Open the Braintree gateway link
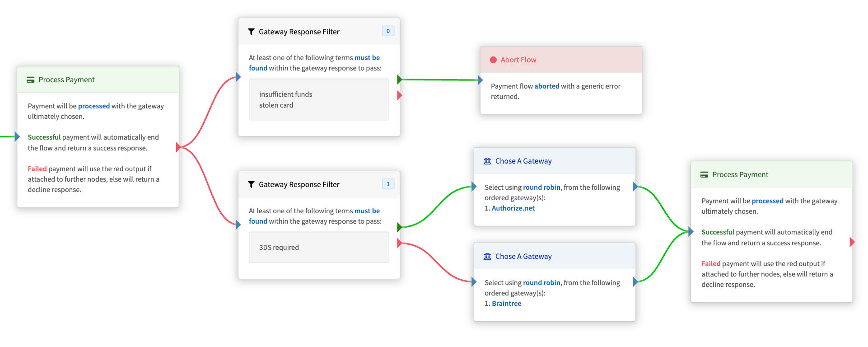868x347 pixels. click(x=506, y=304)
